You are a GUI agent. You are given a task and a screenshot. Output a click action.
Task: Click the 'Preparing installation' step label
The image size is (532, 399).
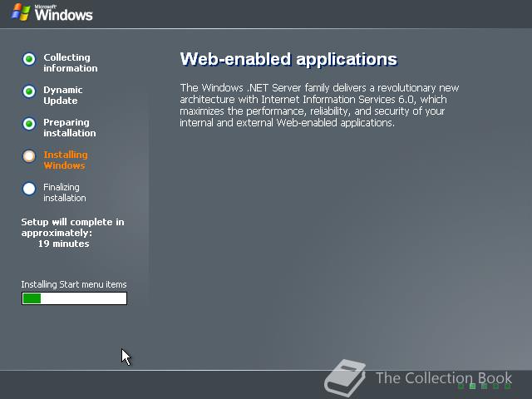70,127
